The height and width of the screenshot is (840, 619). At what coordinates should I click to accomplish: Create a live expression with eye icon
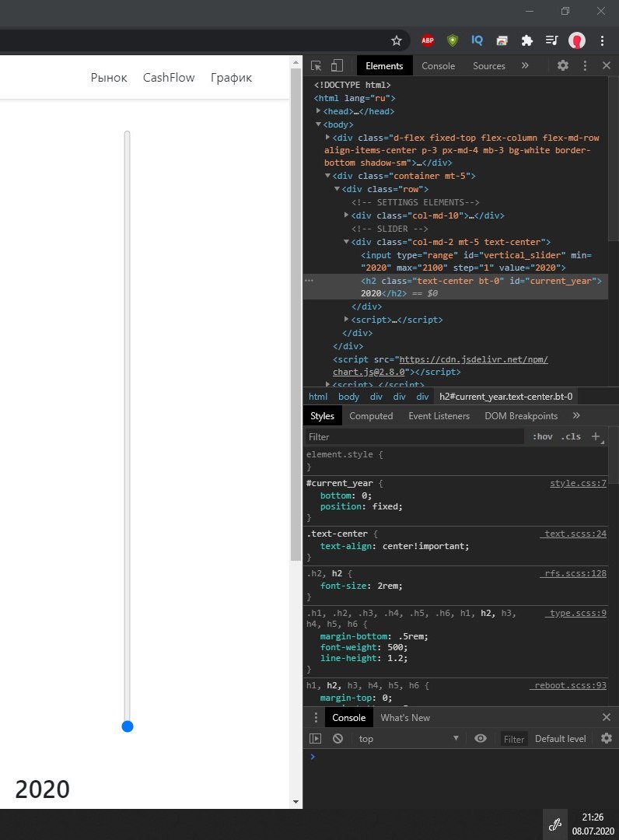pos(481,738)
